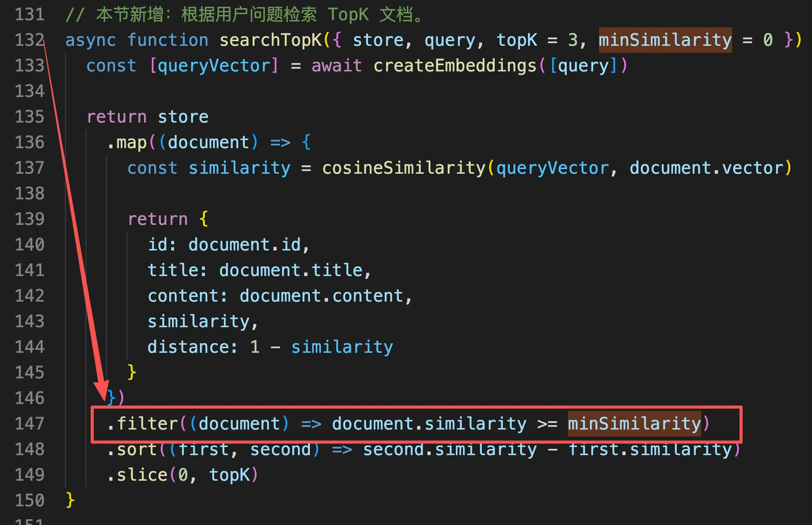
Task: Click the shorthand 'similarity,' property on line 143
Action: (x=203, y=321)
